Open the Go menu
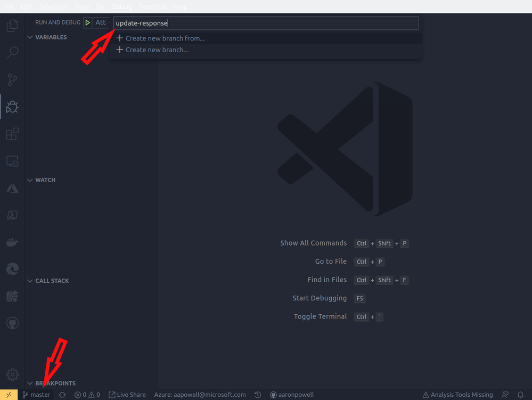532x400 pixels. point(100,7)
